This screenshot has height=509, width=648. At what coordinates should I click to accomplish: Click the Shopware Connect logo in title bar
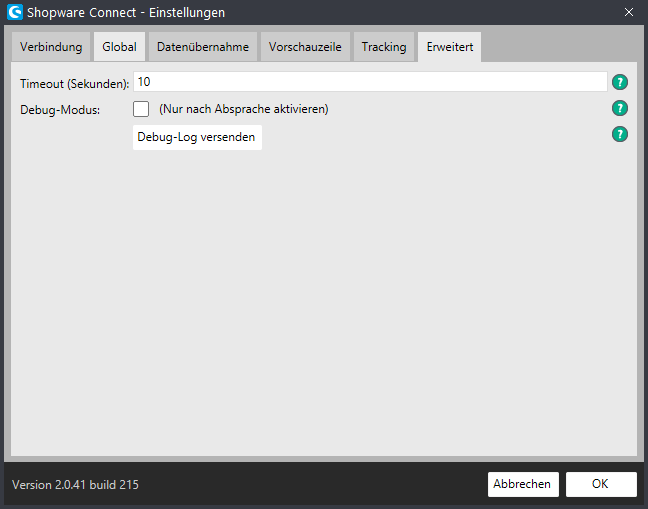click(x=15, y=12)
